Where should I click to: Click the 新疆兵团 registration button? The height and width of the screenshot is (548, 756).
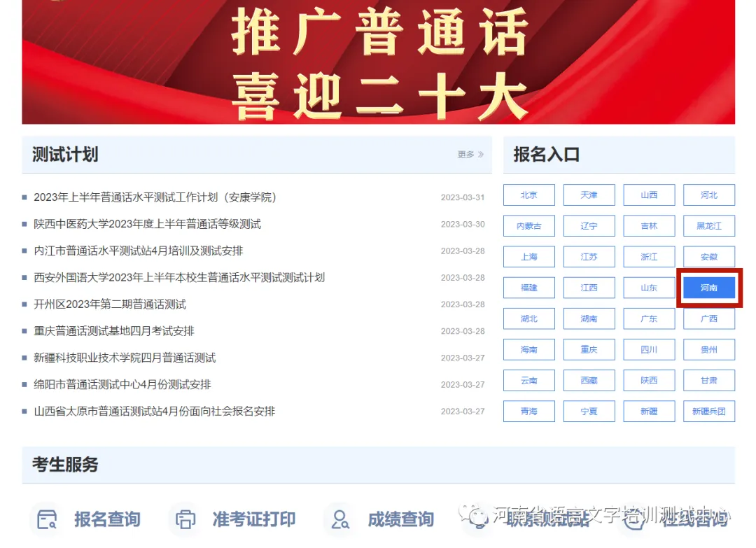click(x=709, y=412)
